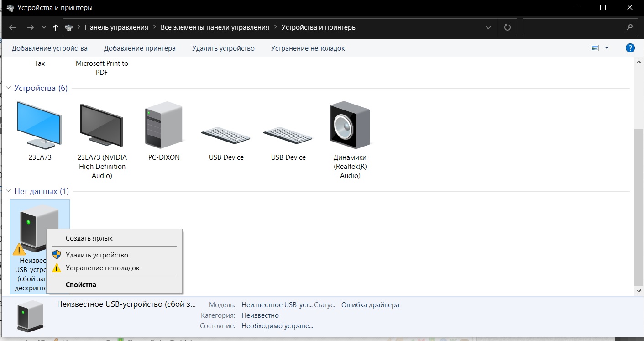
Task: Click the blue help question mark icon
Action: coord(630,48)
